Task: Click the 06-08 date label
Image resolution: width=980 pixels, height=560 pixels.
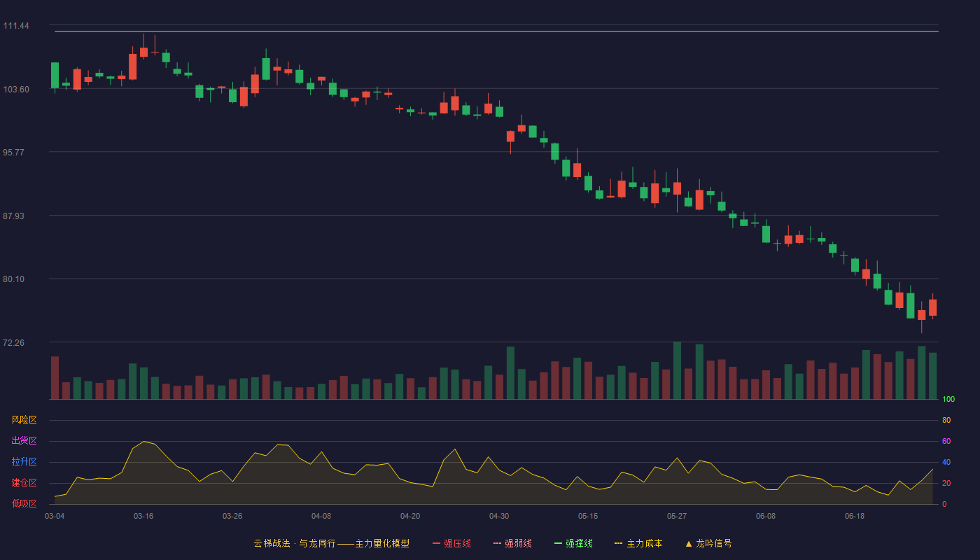Action: pyautogui.click(x=766, y=516)
